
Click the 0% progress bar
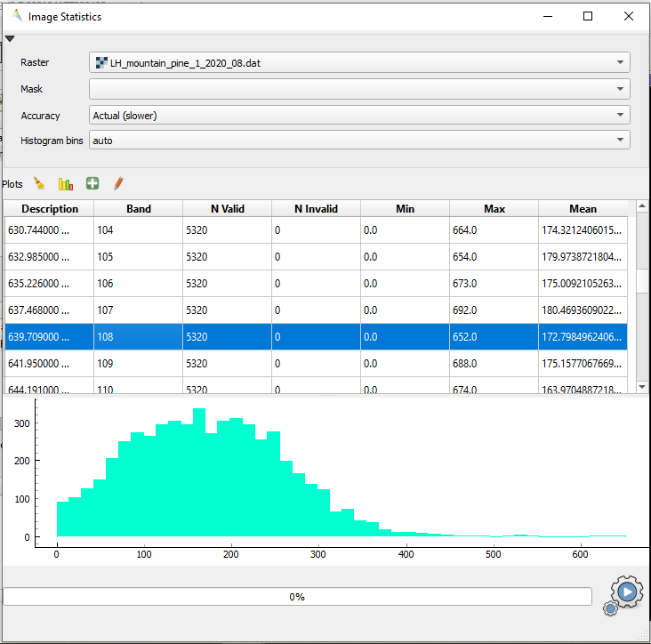coord(297,597)
